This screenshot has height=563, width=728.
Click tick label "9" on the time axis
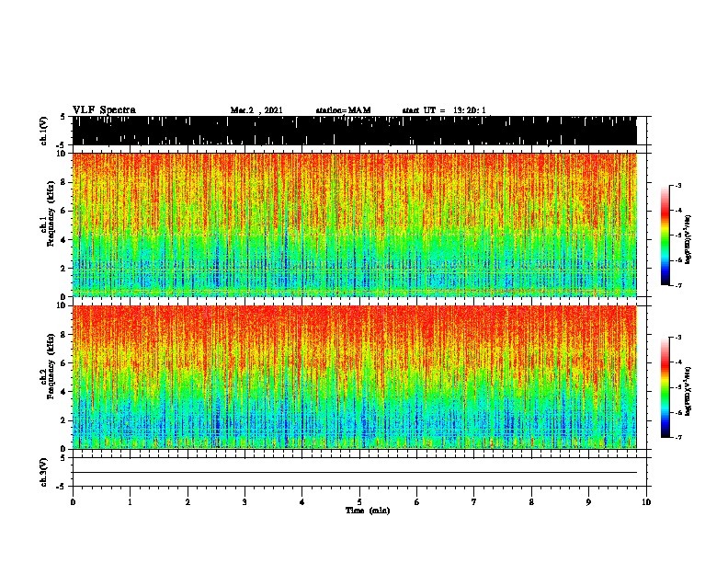coord(588,502)
